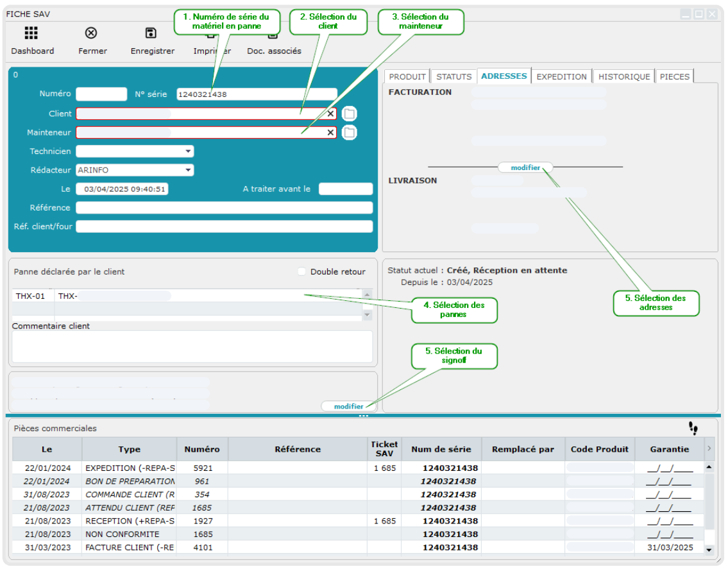Viewport: 728px width, 569px height.
Task: Open the folder icon beside Mainteneur
Action: (349, 133)
